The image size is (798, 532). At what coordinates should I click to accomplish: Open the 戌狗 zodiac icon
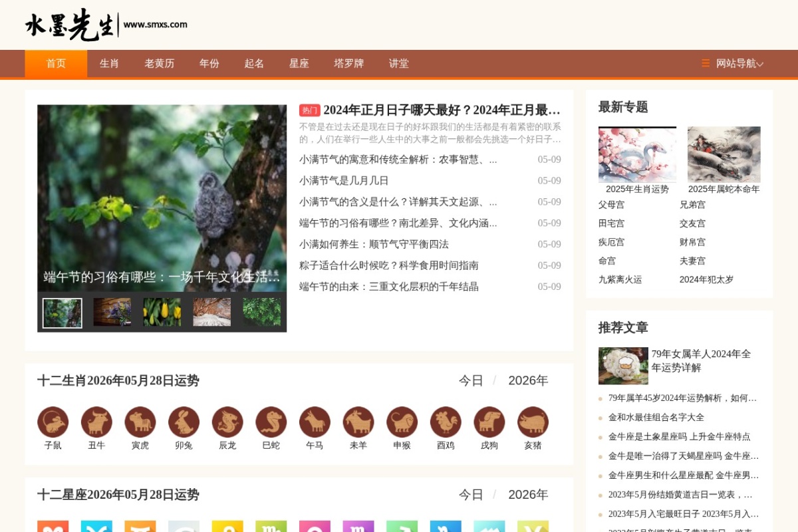pyautogui.click(x=489, y=422)
